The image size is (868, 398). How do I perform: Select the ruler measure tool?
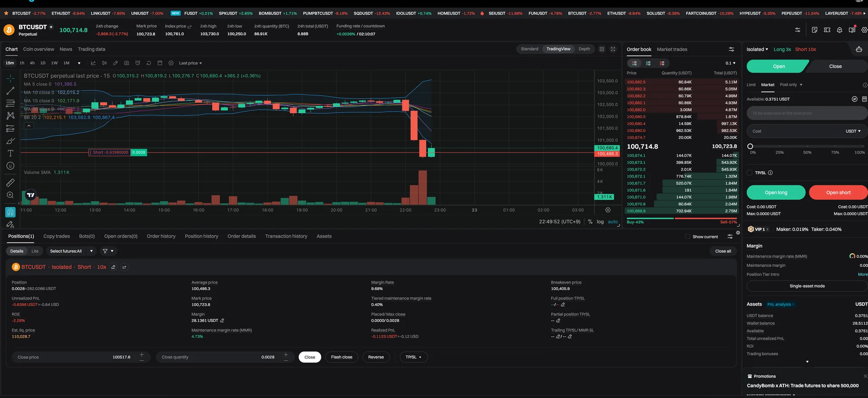(10, 183)
